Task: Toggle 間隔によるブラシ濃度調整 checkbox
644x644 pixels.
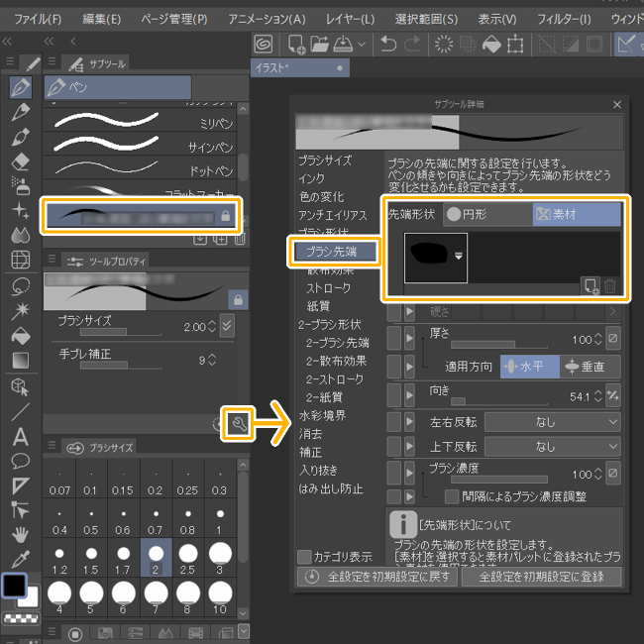Action: pyautogui.click(x=452, y=496)
